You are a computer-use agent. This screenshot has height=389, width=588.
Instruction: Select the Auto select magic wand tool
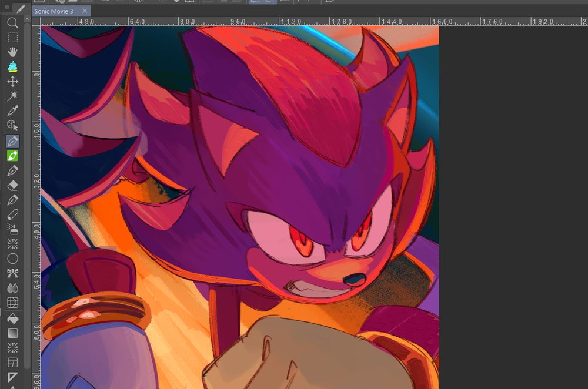[x=12, y=96]
